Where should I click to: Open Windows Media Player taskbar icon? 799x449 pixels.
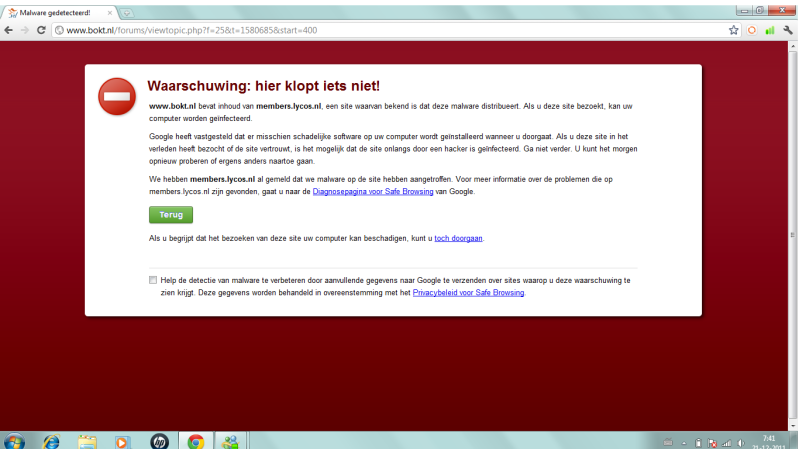pos(122,441)
